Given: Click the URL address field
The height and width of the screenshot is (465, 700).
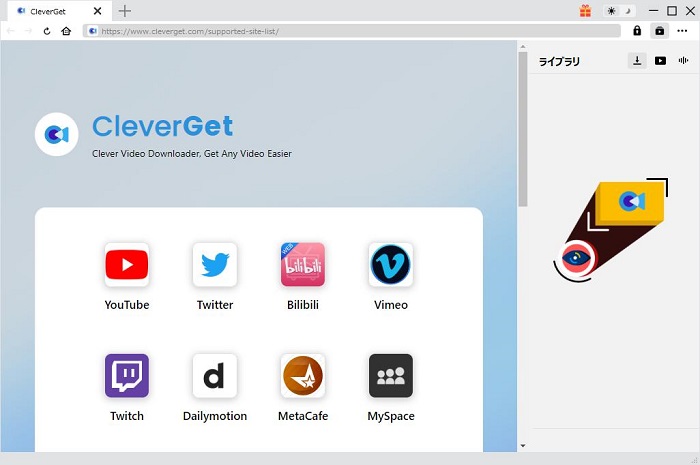Looking at the screenshot, I should pyautogui.click(x=351, y=31).
